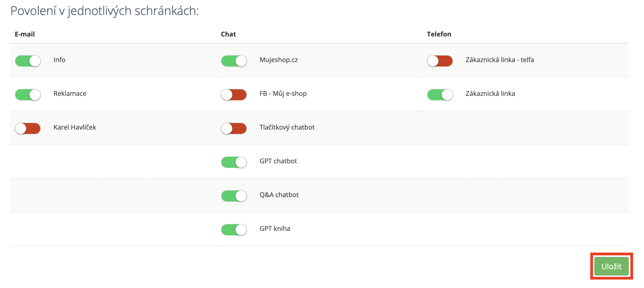Viewport: 644px width, 288px height.
Task: Disable the GPT chatbot toggle
Action: (x=234, y=162)
